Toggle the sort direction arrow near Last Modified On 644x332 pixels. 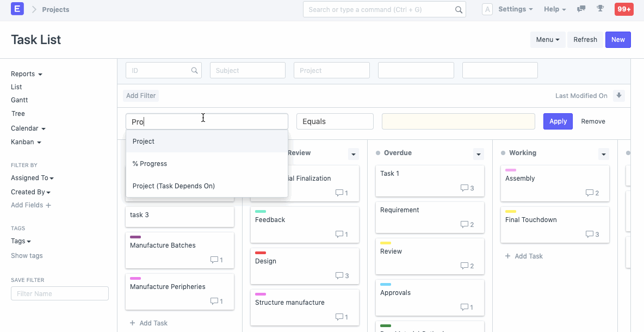pos(619,95)
